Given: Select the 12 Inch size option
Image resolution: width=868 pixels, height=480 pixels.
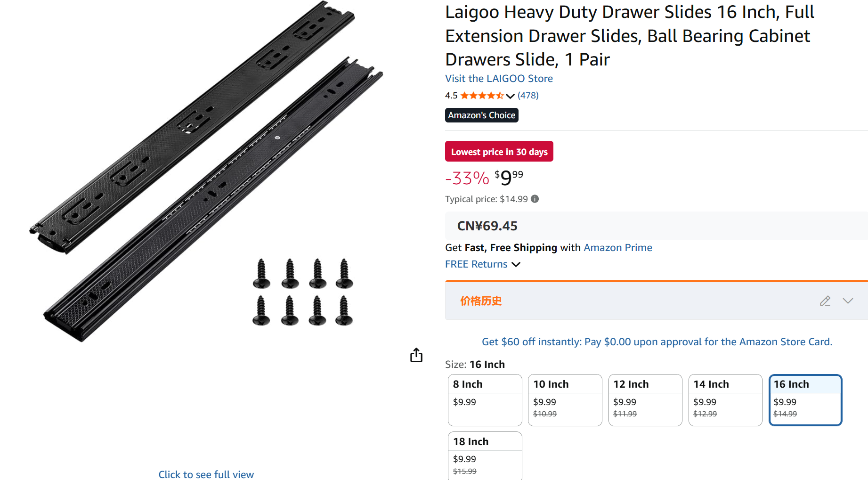Looking at the screenshot, I should [x=645, y=400].
